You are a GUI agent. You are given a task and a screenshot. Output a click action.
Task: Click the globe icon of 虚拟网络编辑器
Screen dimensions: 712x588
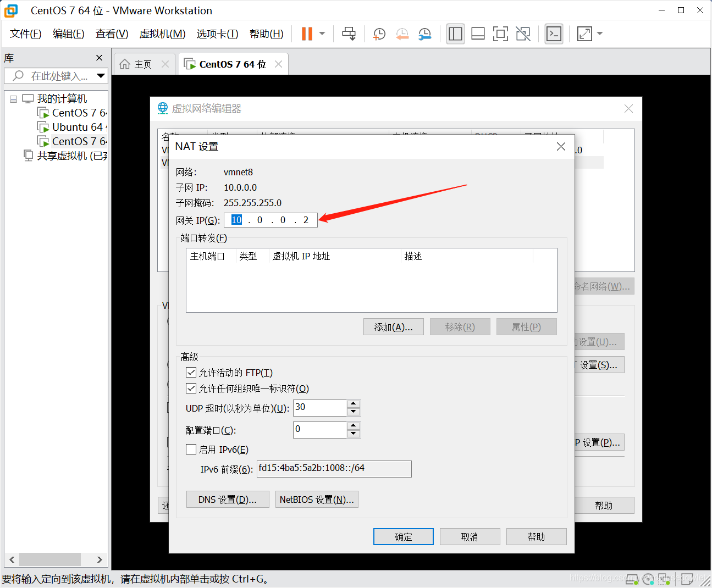163,108
